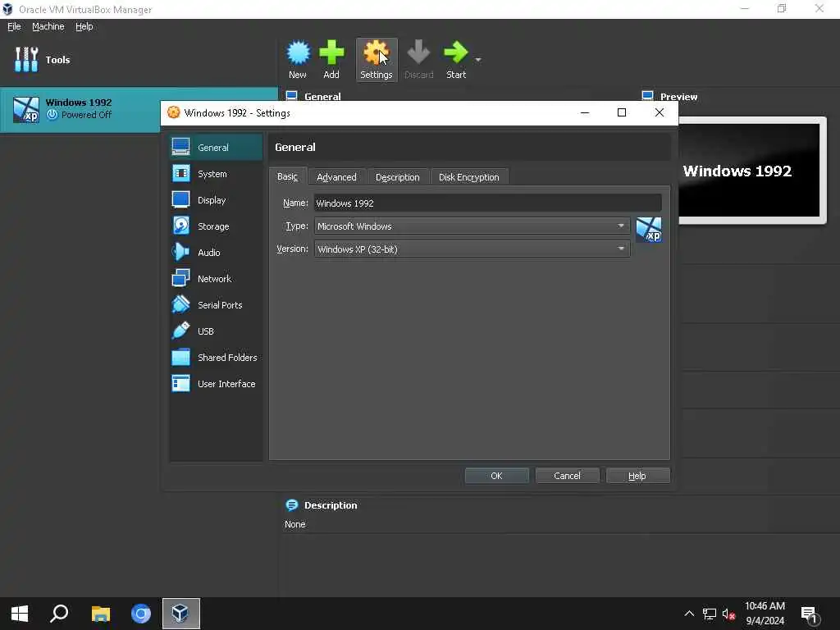The image size is (840, 630).
Task: Open the Network settings category
Action: (216, 279)
